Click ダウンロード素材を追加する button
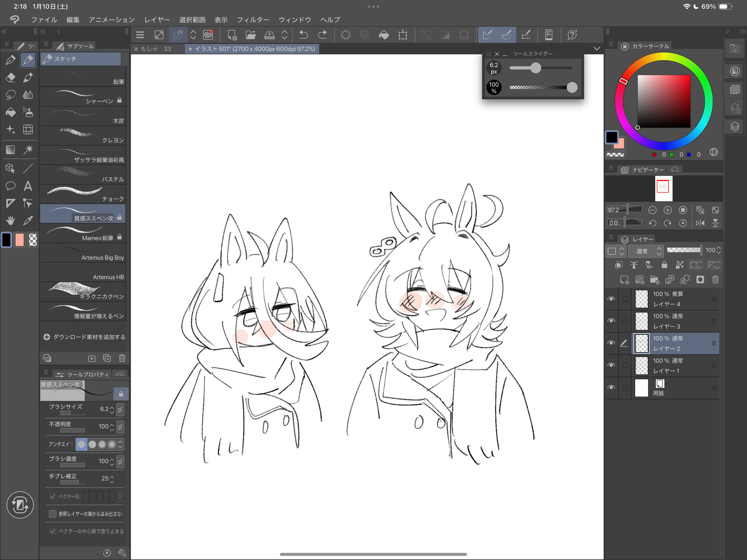Viewport: 747px width, 560px height. 84,337
